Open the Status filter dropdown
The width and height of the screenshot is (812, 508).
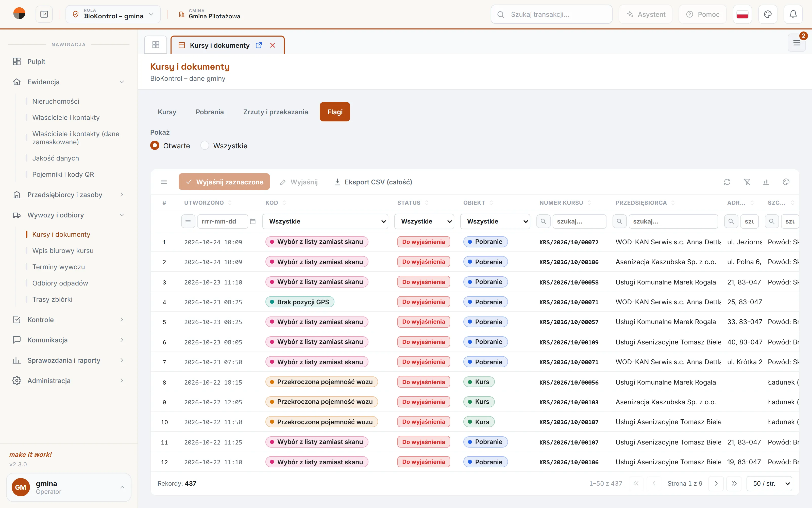click(424, 221)
